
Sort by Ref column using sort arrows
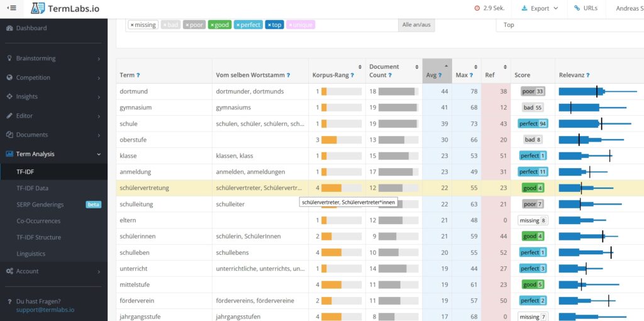click(x=505, y=67)
